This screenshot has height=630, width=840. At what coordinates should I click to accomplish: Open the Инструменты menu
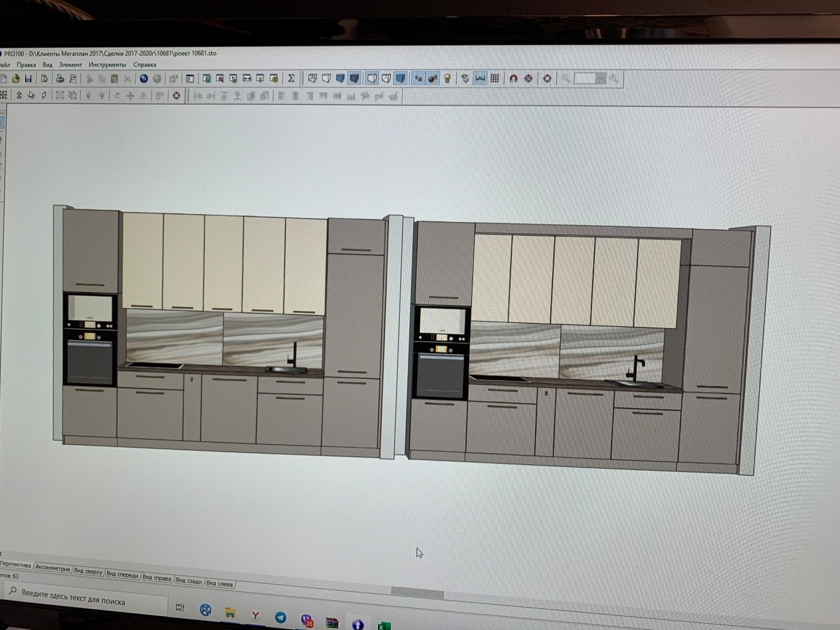click(107, 65)
